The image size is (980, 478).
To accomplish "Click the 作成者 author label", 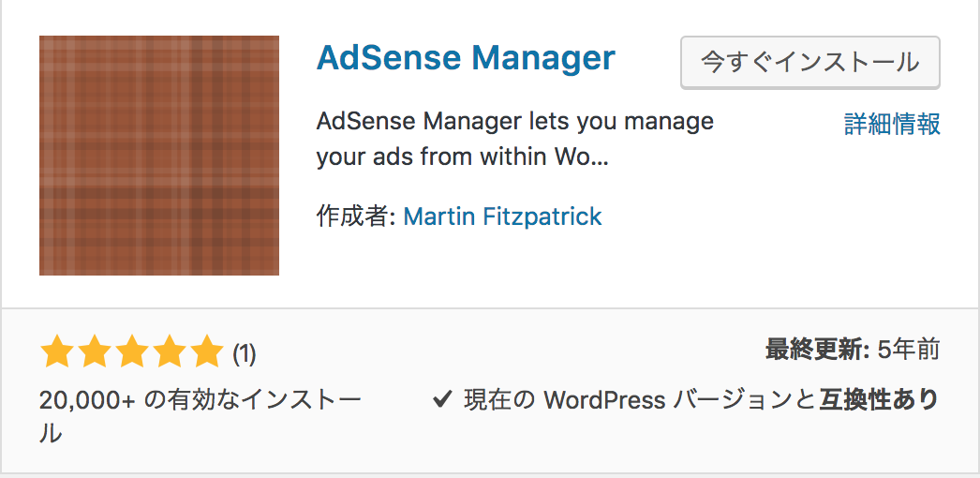I will tap(356, 217).
